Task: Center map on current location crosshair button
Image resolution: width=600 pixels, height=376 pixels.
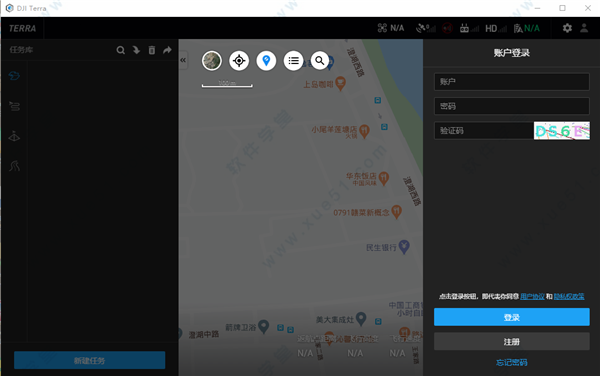Action: (x=239, y=60)
